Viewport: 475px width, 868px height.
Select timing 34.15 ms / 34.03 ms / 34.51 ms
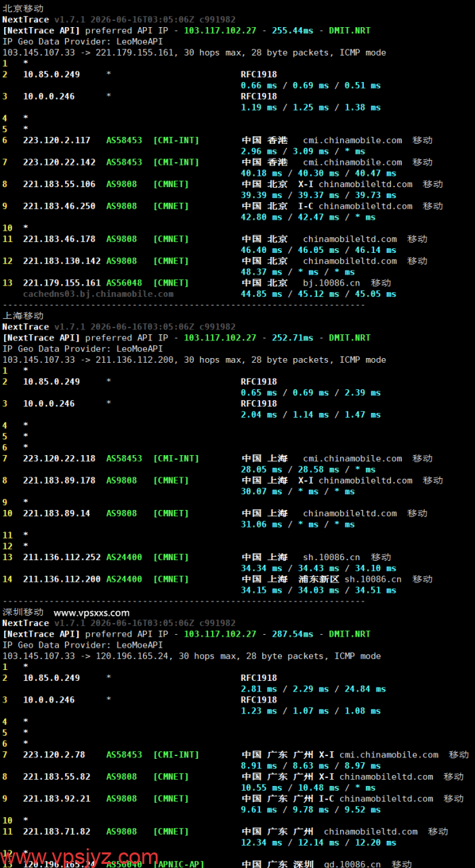click(319, 590)
